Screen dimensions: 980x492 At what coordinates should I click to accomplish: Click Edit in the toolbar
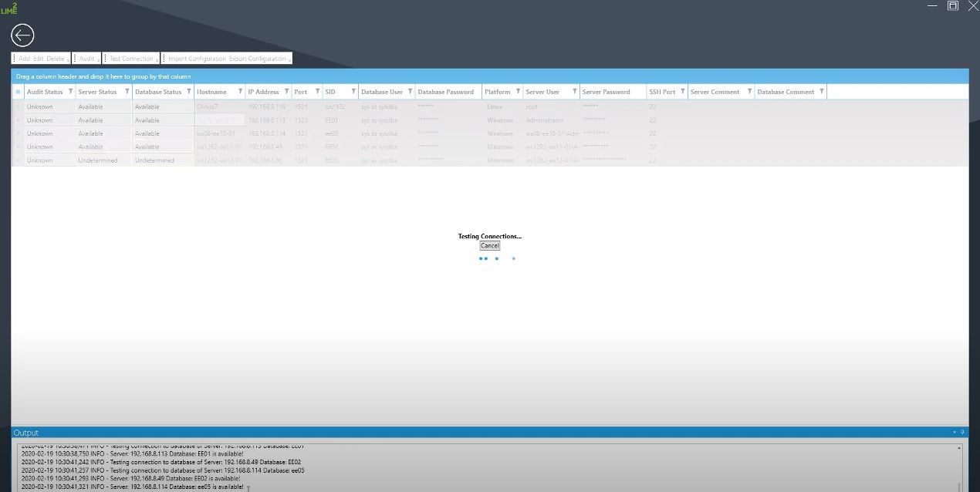(38, 59)
